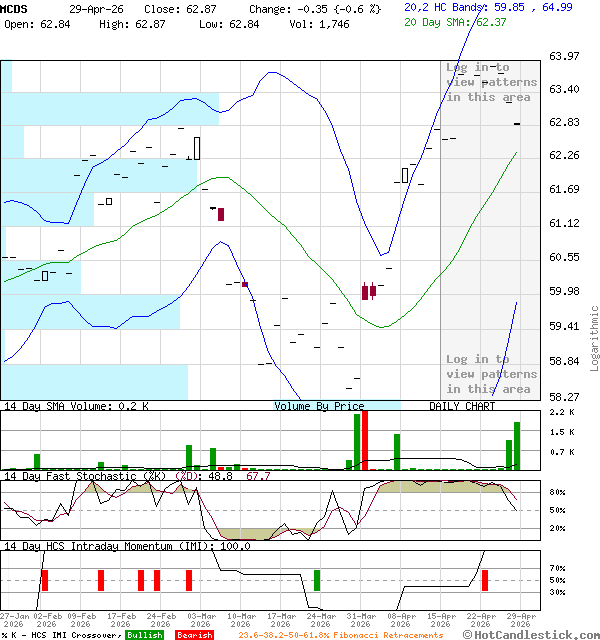Click the red Bearish legend badge
This screenshot has width=600, height=640.
point(194,634)
